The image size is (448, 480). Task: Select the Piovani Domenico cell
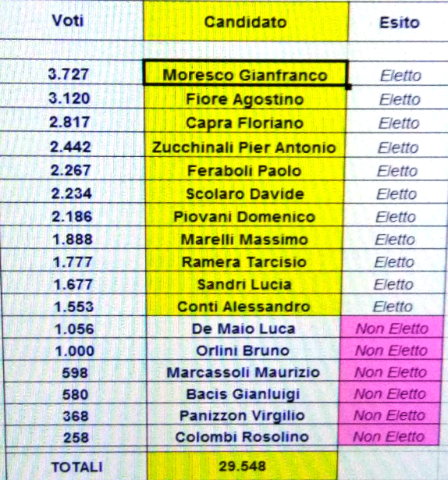244,215
